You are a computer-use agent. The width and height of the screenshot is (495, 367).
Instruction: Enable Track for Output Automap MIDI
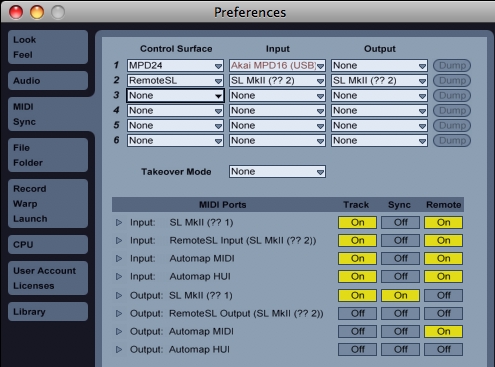(357, 331)
